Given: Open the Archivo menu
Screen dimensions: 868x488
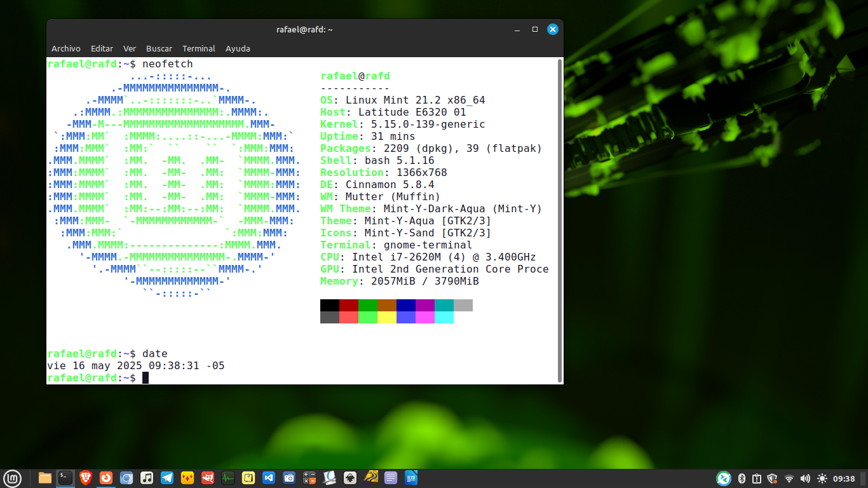Looking at the screenshot, I should point(66,48).
